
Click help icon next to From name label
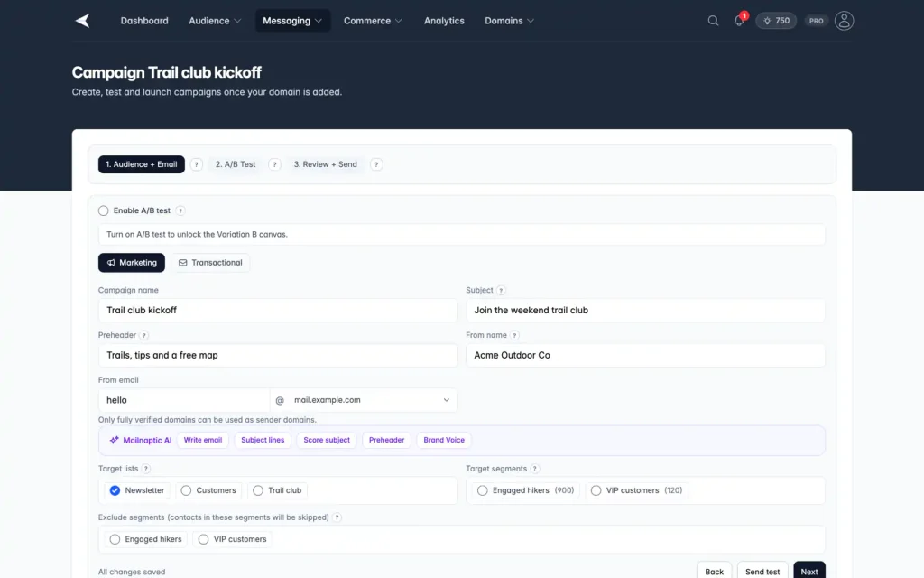(x=514, y=335)
